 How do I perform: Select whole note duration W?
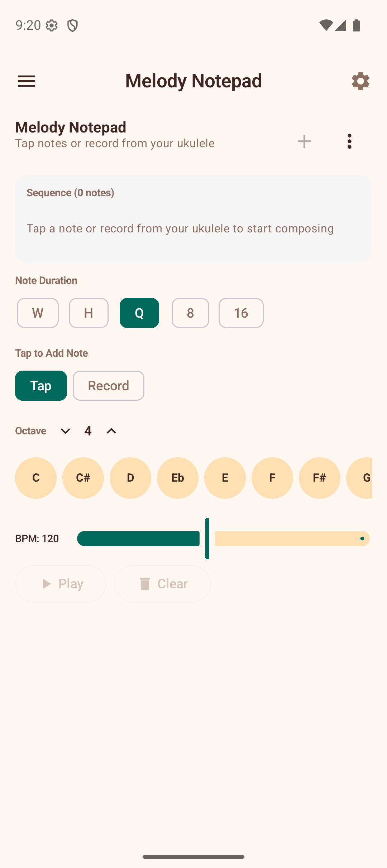click(x=38, y=313)
